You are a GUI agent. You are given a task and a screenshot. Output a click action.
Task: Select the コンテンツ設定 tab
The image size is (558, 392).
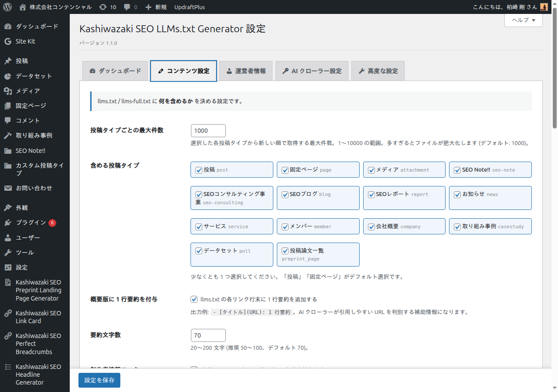point(184,71)
